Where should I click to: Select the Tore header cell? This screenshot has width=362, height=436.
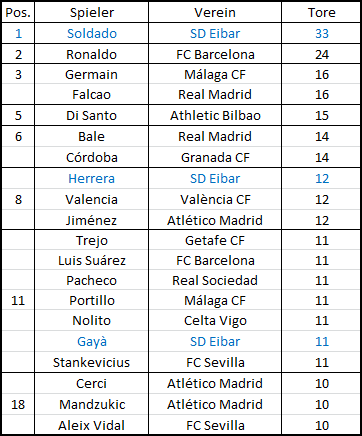(321, 13)
